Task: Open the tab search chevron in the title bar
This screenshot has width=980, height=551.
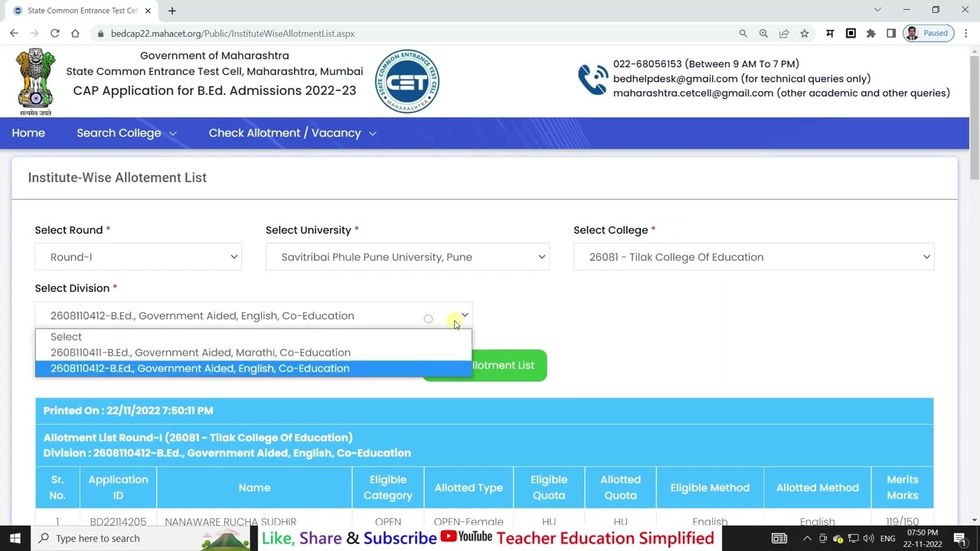Action: [x=877, y=10]
